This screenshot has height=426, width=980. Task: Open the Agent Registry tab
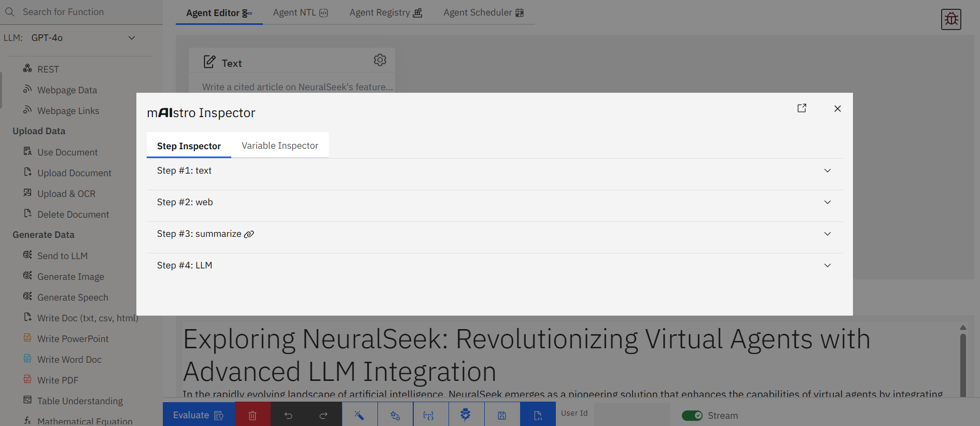pyautogui.click(x=385, y=12)
